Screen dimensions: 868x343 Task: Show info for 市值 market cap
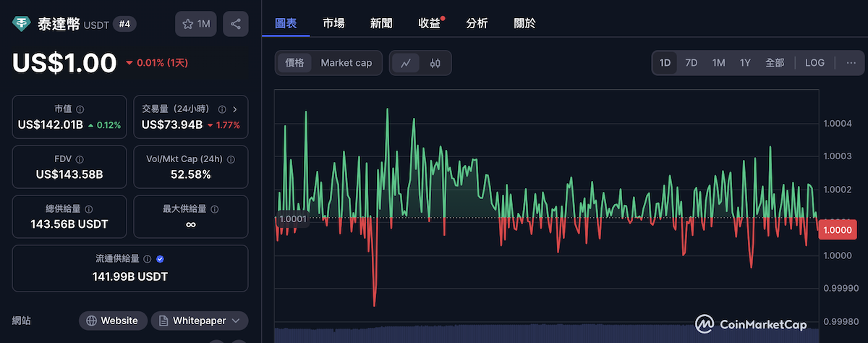pyautogui.click(x=80, y=109)
